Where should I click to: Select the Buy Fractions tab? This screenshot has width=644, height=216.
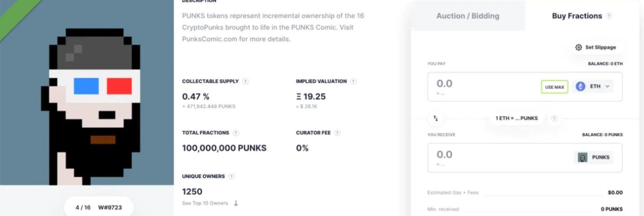577,16
